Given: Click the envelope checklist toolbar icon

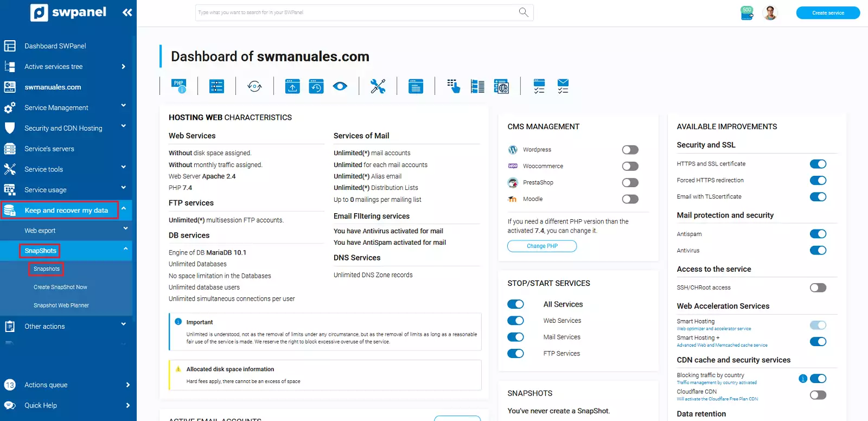Looking at the screenshot, I should pos(563,86).
